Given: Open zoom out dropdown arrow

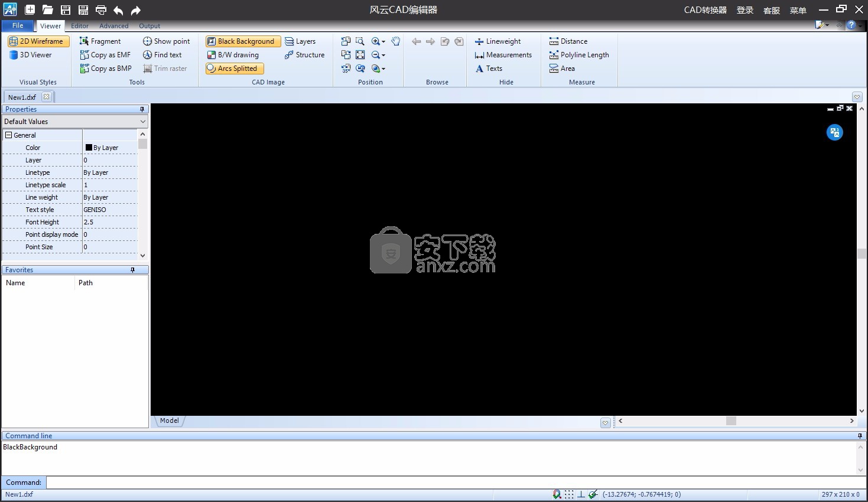Looking at the screenshot, I should point(383,56).
